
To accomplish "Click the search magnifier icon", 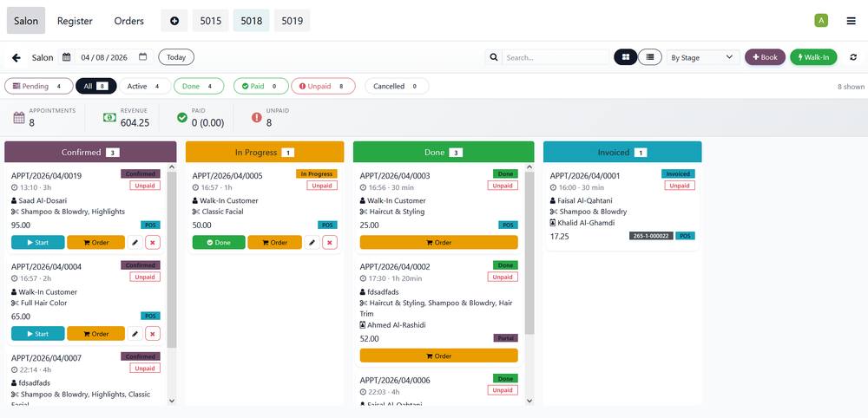I will tap(494, 57).
